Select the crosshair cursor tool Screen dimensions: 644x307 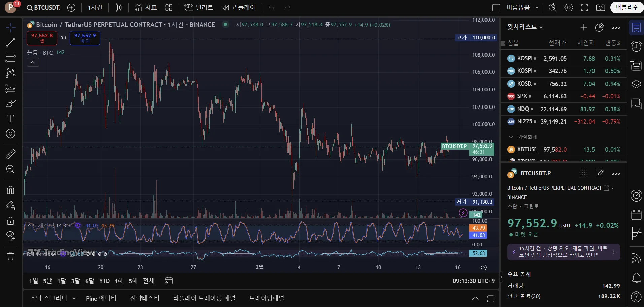pyautogui.click(x=11, y=28)
